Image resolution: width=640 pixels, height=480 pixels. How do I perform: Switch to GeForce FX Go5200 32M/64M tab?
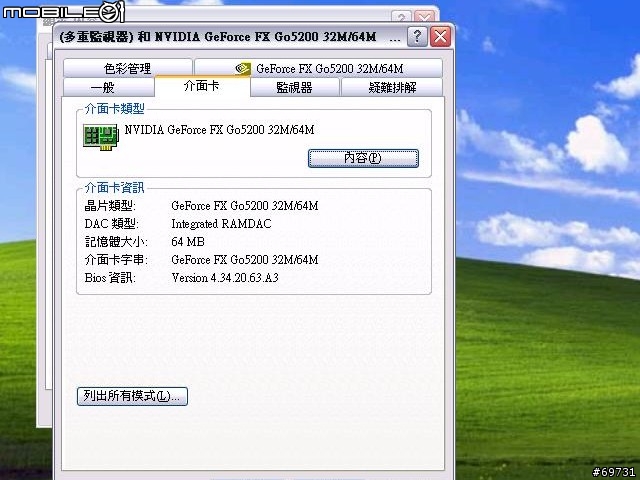318,68
